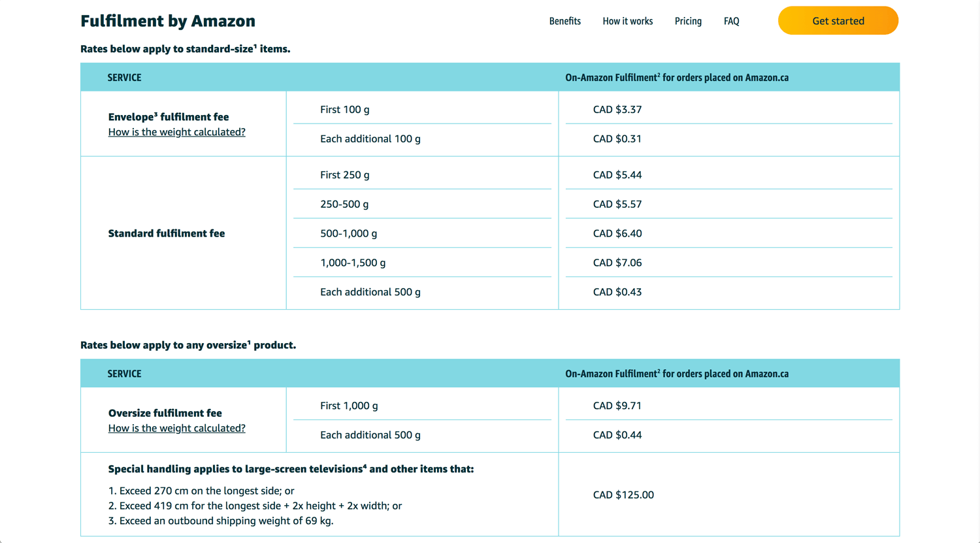Click Each additional 500 g under Standard fee
This screenshot has width=980, height=543.
point(370,292)
